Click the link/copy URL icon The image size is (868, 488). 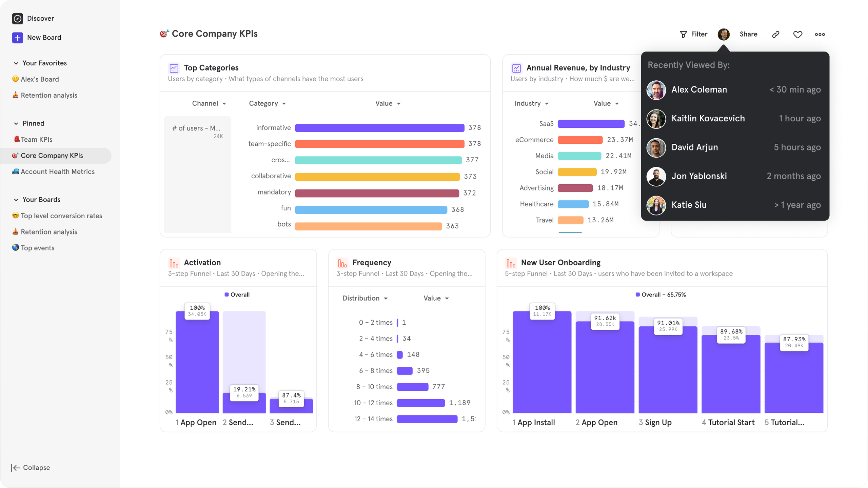(775, 34)
